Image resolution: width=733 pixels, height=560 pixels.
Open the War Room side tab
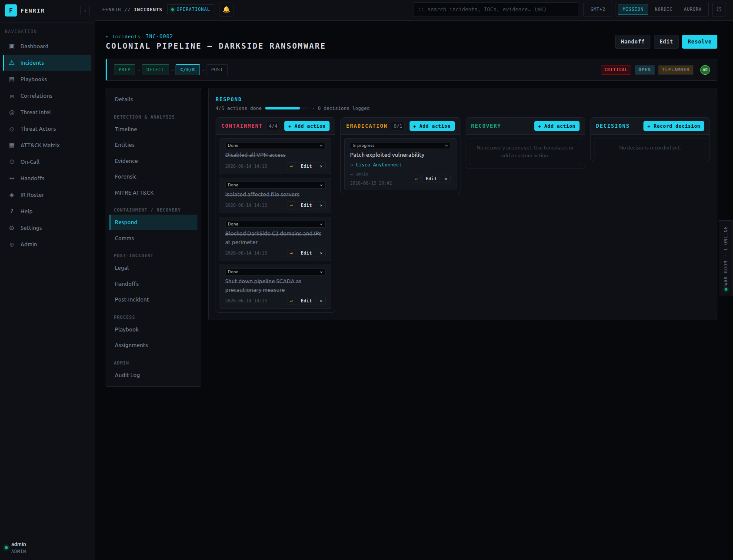coord(726,258)
